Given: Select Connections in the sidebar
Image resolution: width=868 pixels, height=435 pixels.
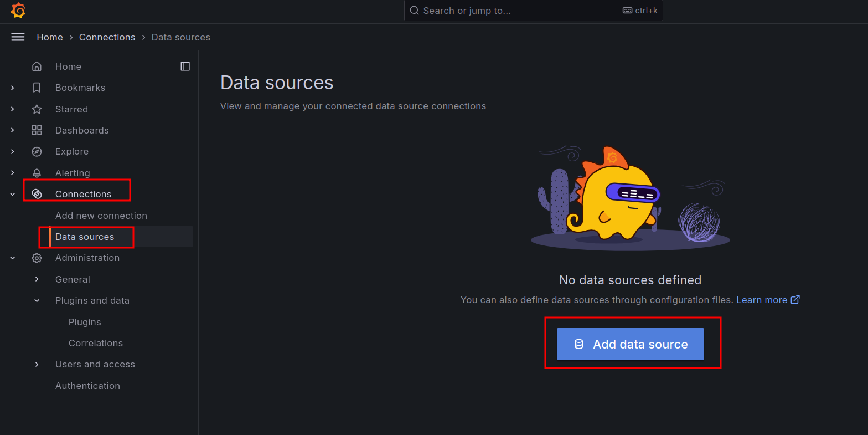Looking at the screenshot, I should tap(84, 194).
